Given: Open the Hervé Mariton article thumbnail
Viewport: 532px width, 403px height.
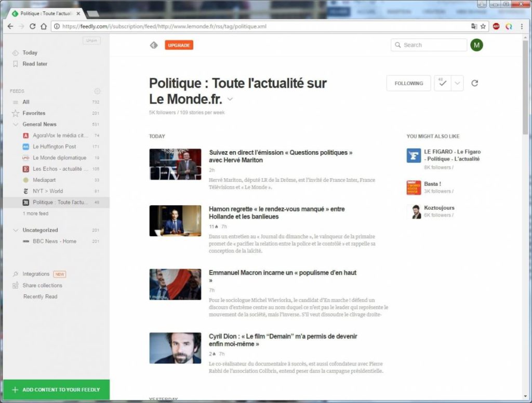Looking at the screenshot, I should tap(175, 165).
